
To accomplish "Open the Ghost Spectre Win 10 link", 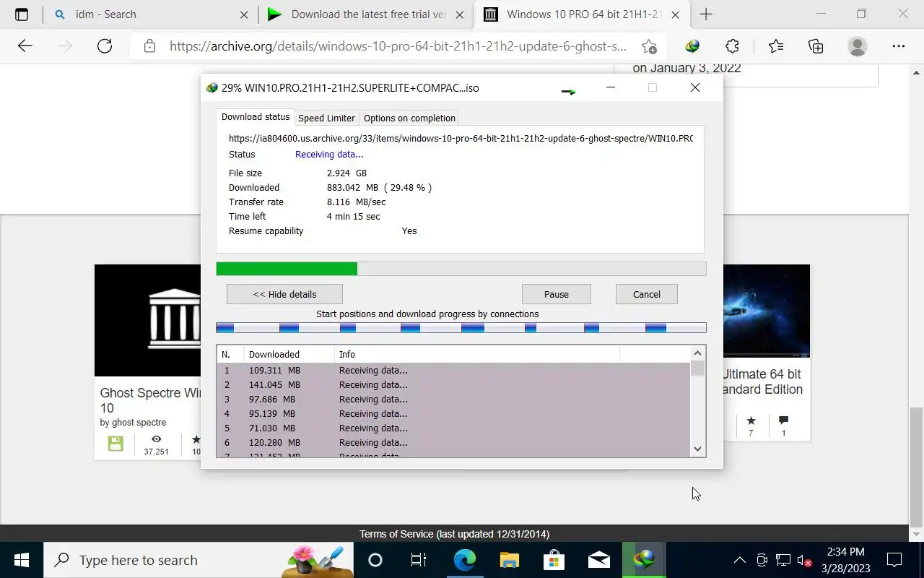I will point(150,400).
